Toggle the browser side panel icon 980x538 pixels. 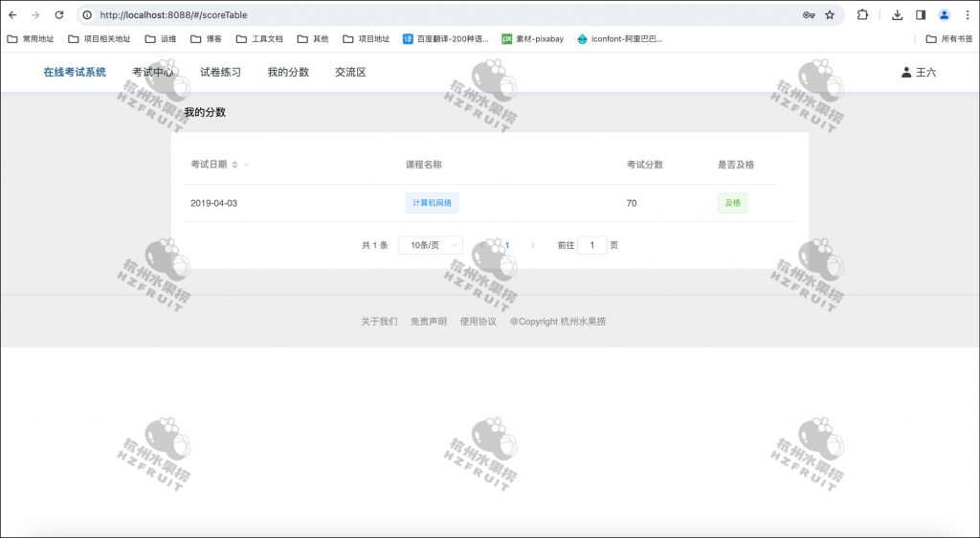(x=921, y=15)
